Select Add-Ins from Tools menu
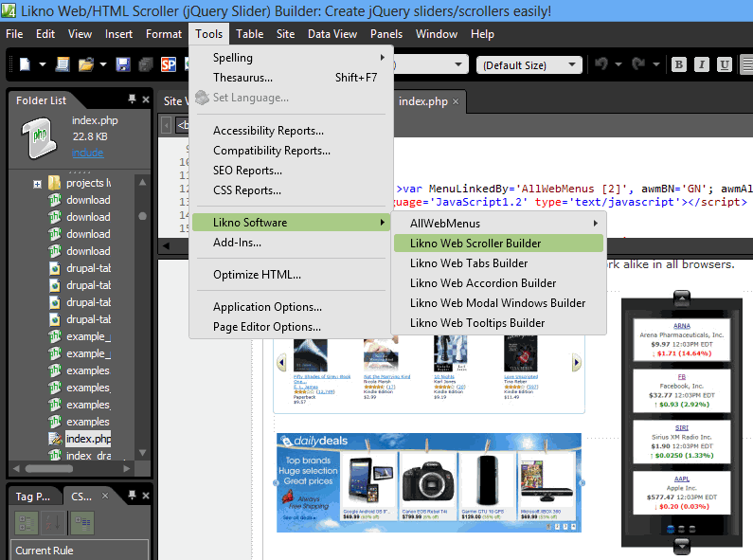The height and width of the screenshot is (560, 753). (292, 243)
